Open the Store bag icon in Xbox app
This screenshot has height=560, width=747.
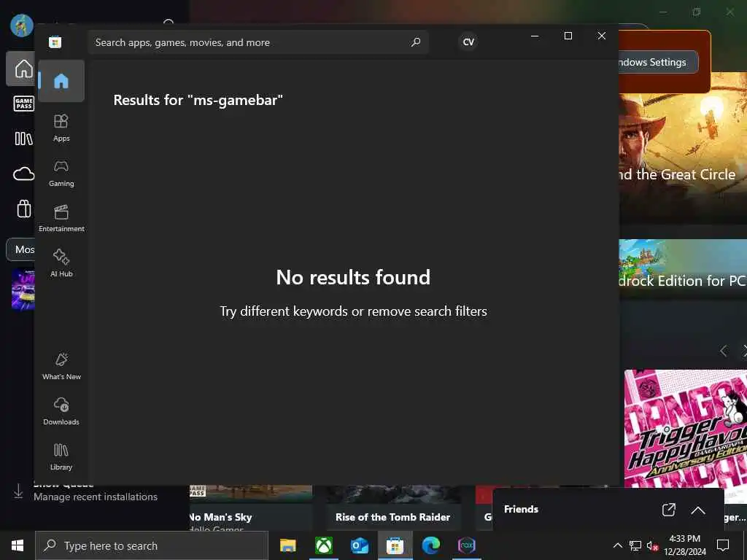pos(24,209)
